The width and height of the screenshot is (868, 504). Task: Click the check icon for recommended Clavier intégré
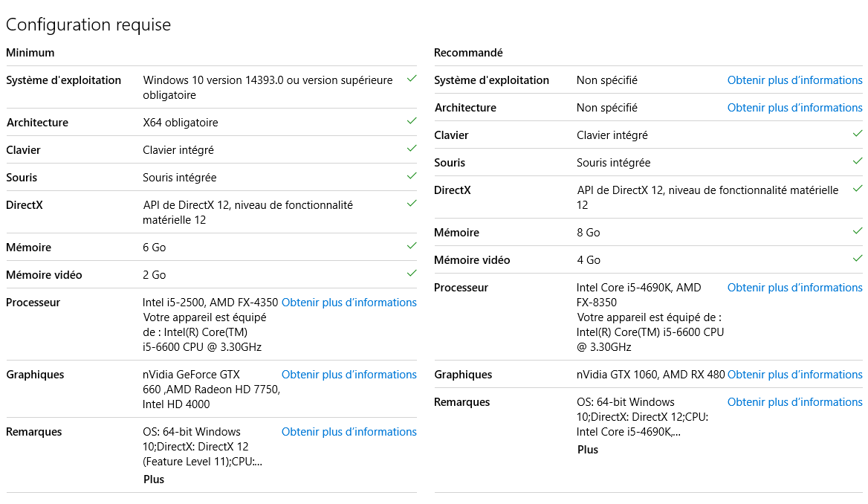858,134
